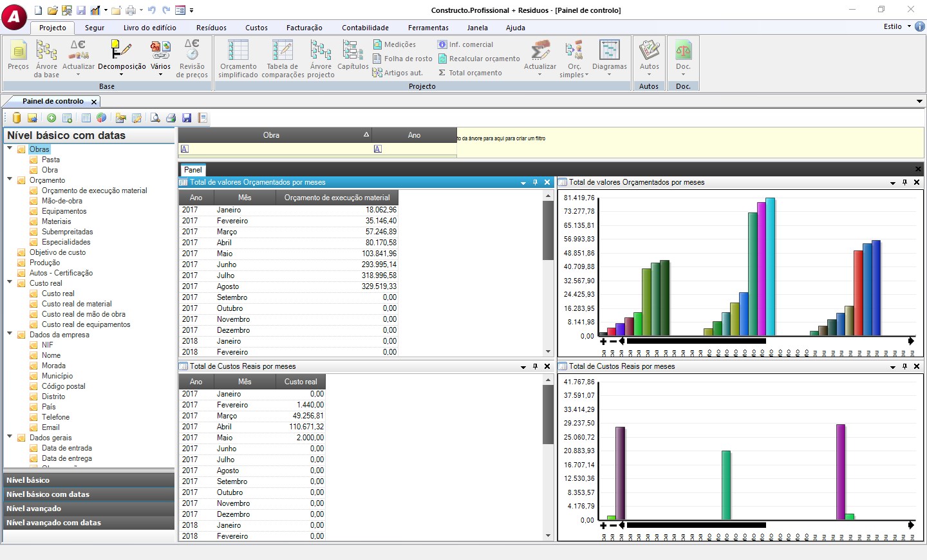The image size is (927, 560).
Task: Toggle pin on Custos Reais chart panel
Action: point(905,366)
